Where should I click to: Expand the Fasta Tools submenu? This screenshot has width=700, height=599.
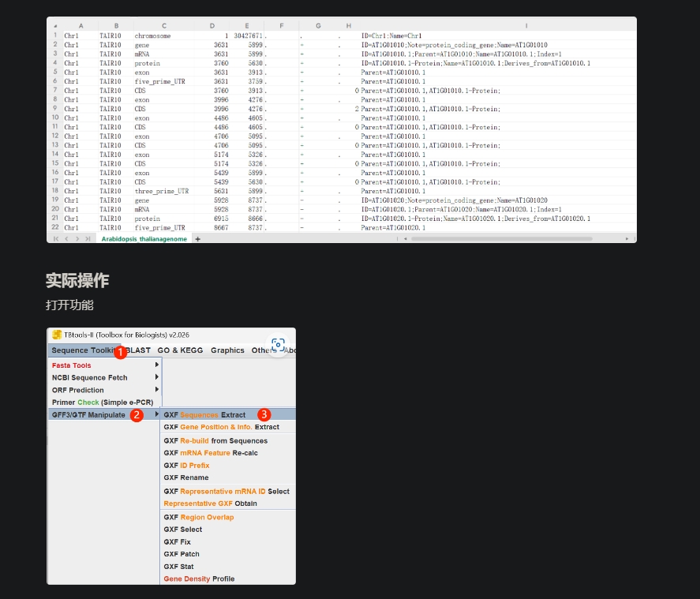[x=156, y=365]
